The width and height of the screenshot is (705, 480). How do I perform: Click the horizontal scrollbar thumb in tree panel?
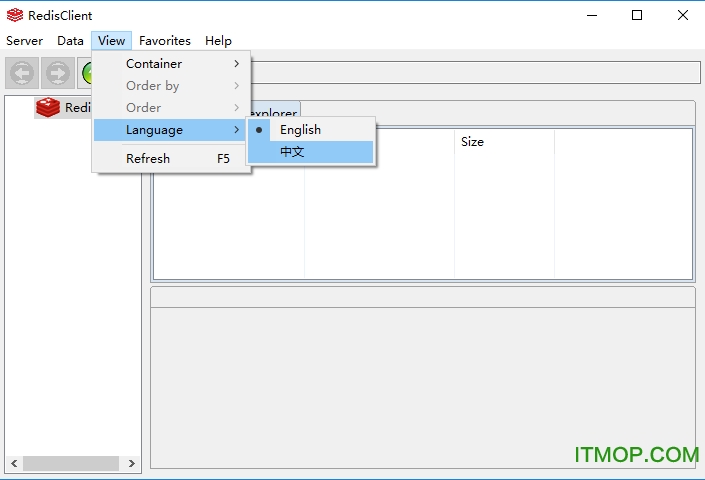pyautogui.click(x=70, y=464)
